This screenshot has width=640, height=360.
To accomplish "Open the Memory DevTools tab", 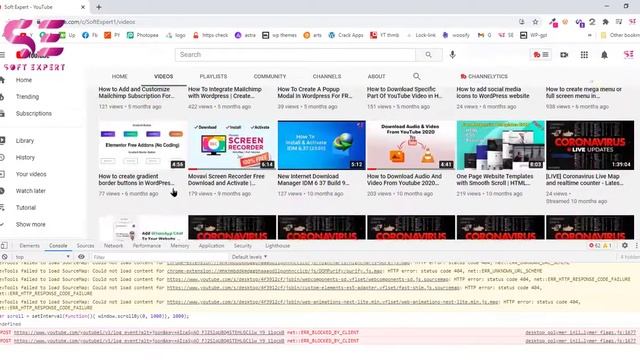I will point(180,246).
